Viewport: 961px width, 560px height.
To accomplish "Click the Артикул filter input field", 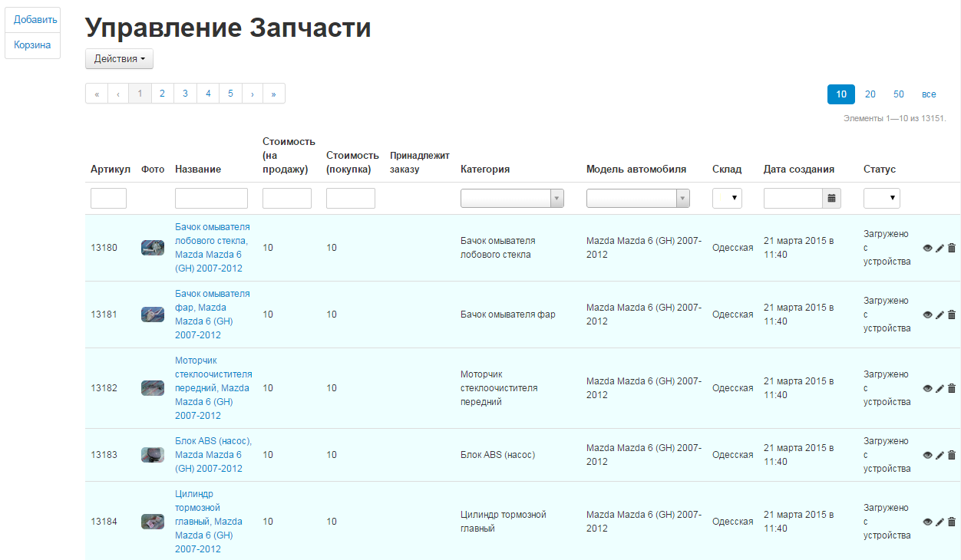I will (108, 199).
